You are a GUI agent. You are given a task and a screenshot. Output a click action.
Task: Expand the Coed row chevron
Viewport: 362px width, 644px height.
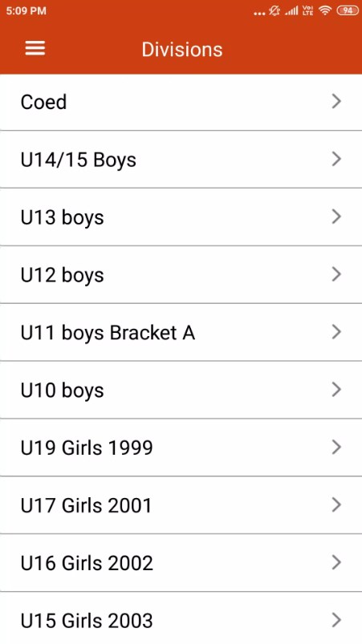336,101
